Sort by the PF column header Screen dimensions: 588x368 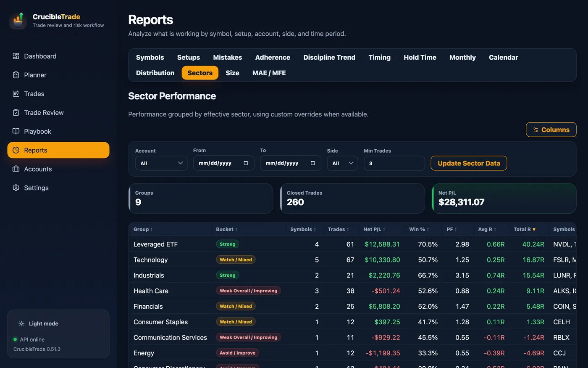tap(452, 229)
